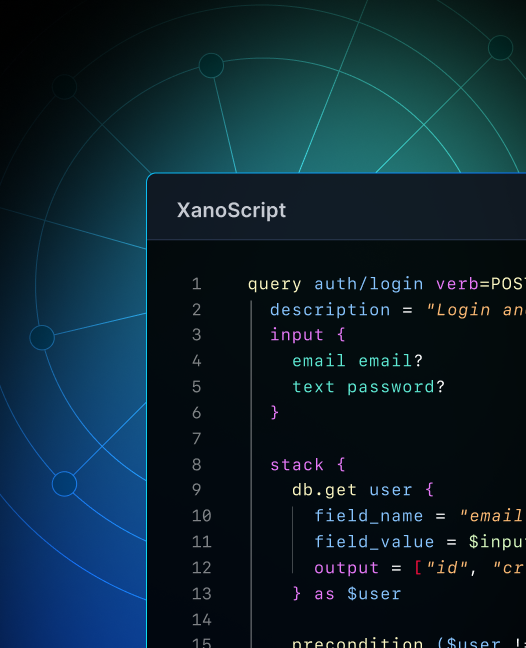Click '$user' on line 13
The height and width of the screenshot is (648, 526).
tap(374, 594)
